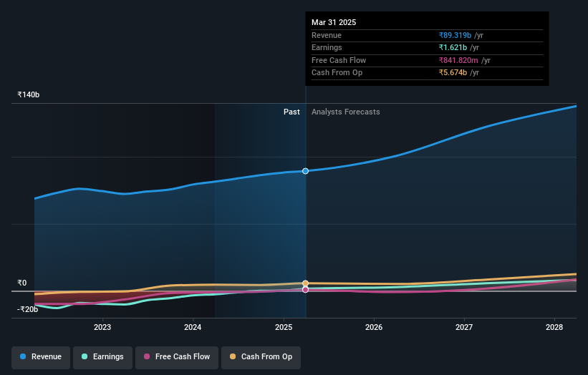The image size is (588, 375).
Task: Click the ₹89.319b revenue value
Action: coord(455,35)
